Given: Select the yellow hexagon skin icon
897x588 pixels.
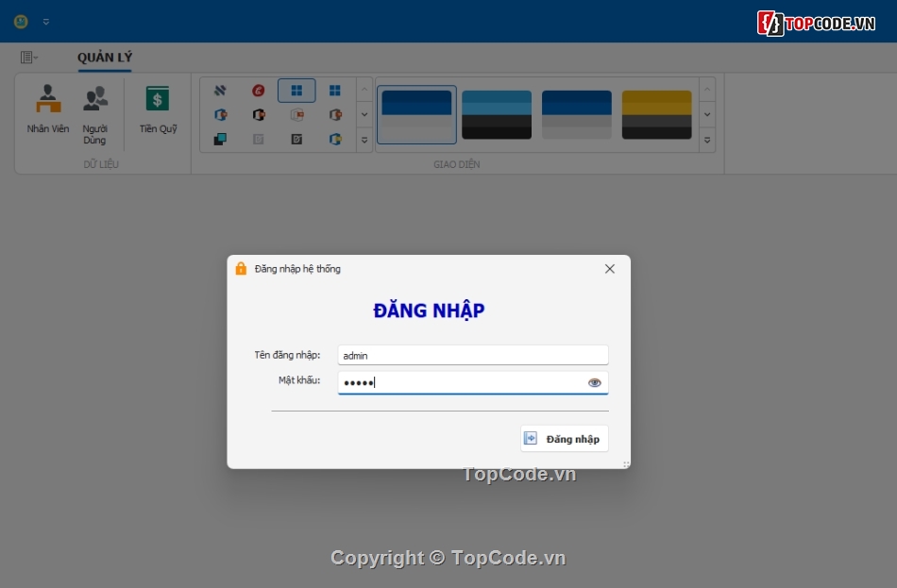Looking at the screenshot, I should [x=335, y=140].
